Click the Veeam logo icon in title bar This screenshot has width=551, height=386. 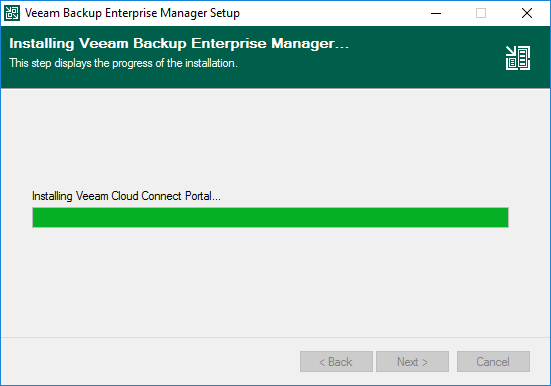[x=12, y=13]
